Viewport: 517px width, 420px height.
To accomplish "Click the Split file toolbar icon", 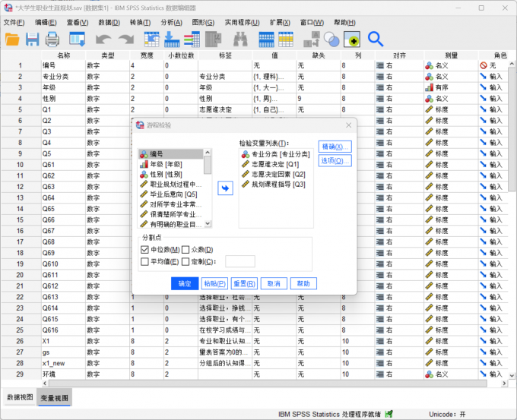I will click(312, 39).
